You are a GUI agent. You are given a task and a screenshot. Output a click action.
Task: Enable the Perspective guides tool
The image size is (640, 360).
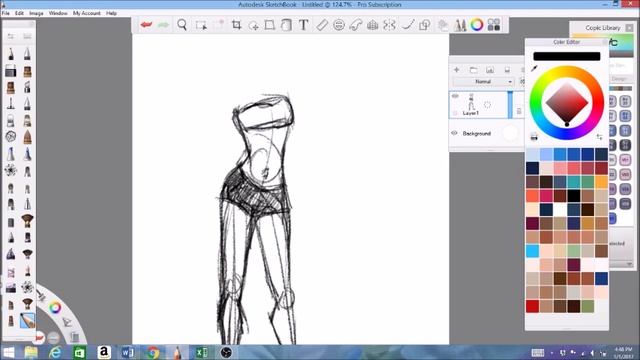(x=372, y=25)
